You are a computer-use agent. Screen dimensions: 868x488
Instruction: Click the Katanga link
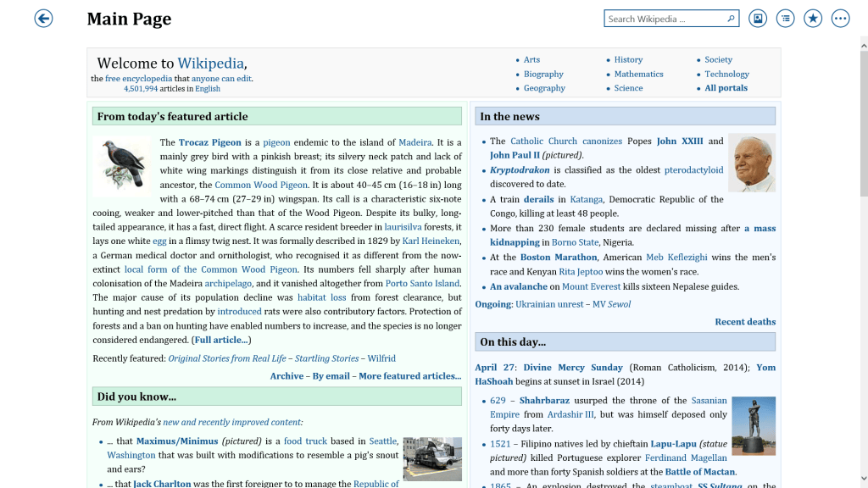587,199
